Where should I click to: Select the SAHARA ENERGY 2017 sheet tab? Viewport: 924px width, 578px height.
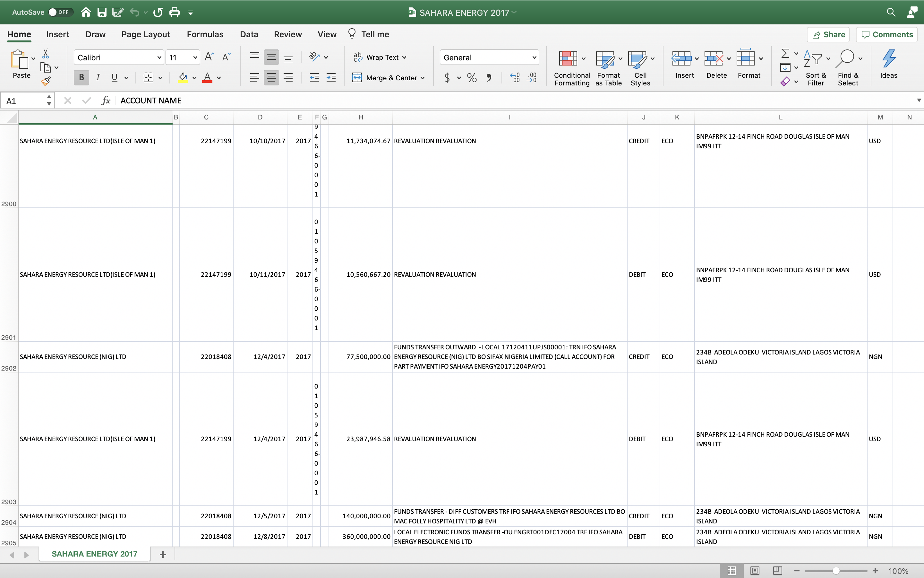pyautogui.click(x=94, y=554)
